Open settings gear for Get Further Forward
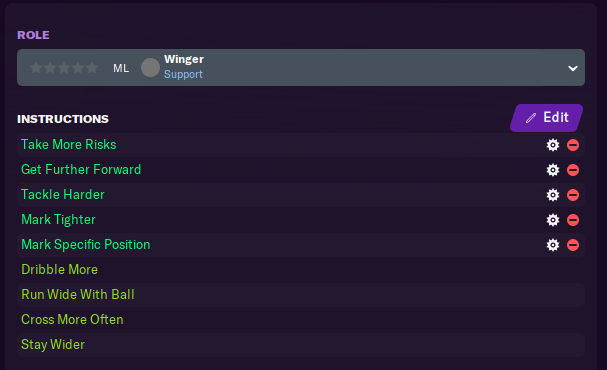Screen dimensions: 607x370 tap(553, 170)
